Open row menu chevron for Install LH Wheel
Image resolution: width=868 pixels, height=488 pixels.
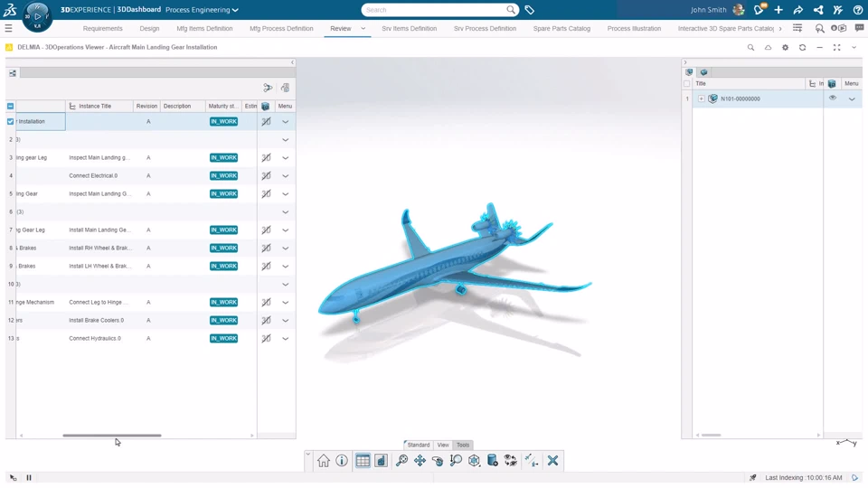[285, 266]
